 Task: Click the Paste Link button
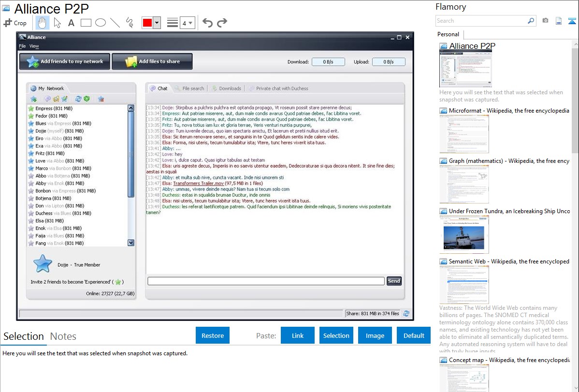tap(298, 335)
